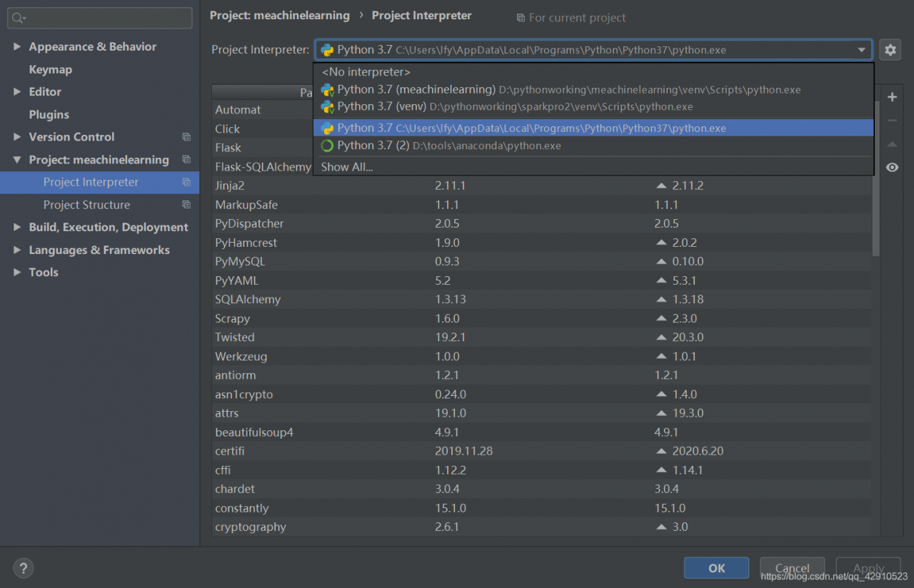Viewport: 914px width, 588px height.
Task: Click Python icon of sparkpro2 venv entry
Action: 327,107
